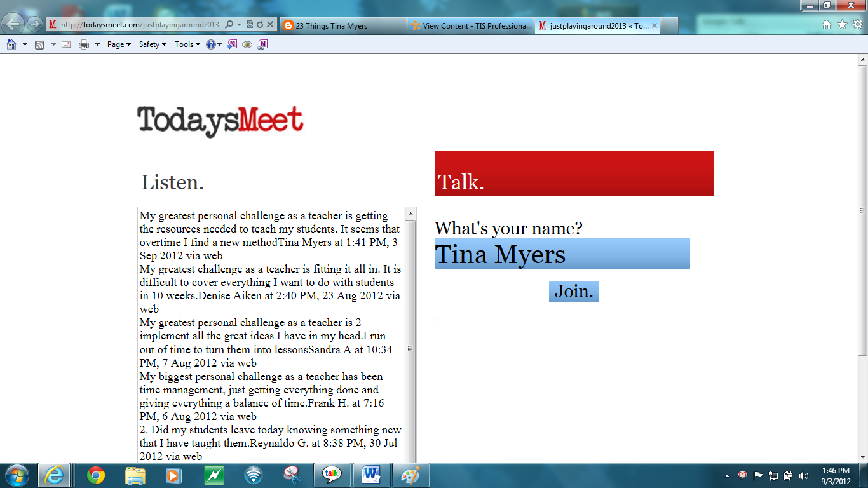Click the Help question mark icon
Viewport: 868px width, 488px height.
211,44
